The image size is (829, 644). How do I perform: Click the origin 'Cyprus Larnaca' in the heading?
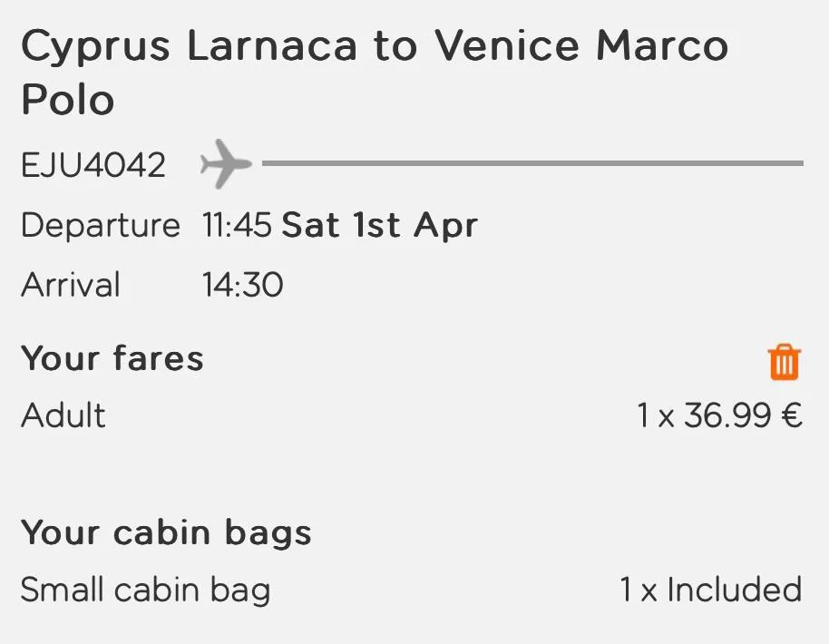(189, 46)
